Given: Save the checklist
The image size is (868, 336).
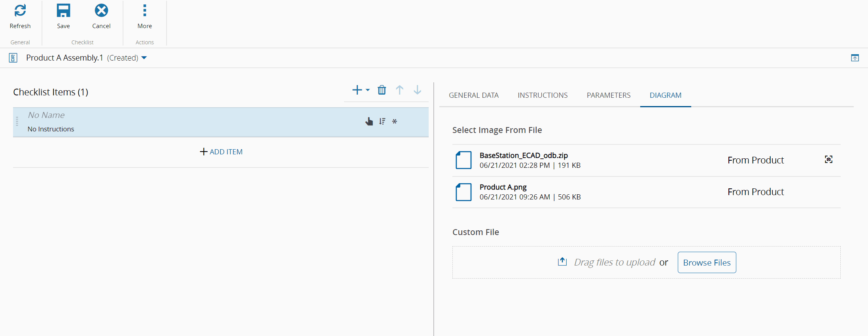Looking at the screenshot, I should [x=63, y=11].
